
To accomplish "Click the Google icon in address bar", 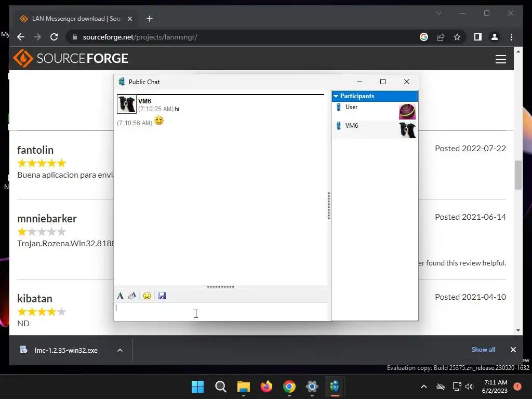I will pyautogui.click(x=424, y=37).
